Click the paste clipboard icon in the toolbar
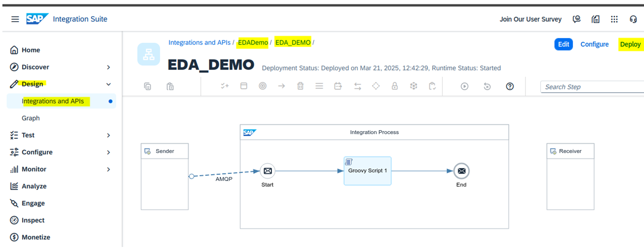 pyautogui.click(x=170, y=86)
